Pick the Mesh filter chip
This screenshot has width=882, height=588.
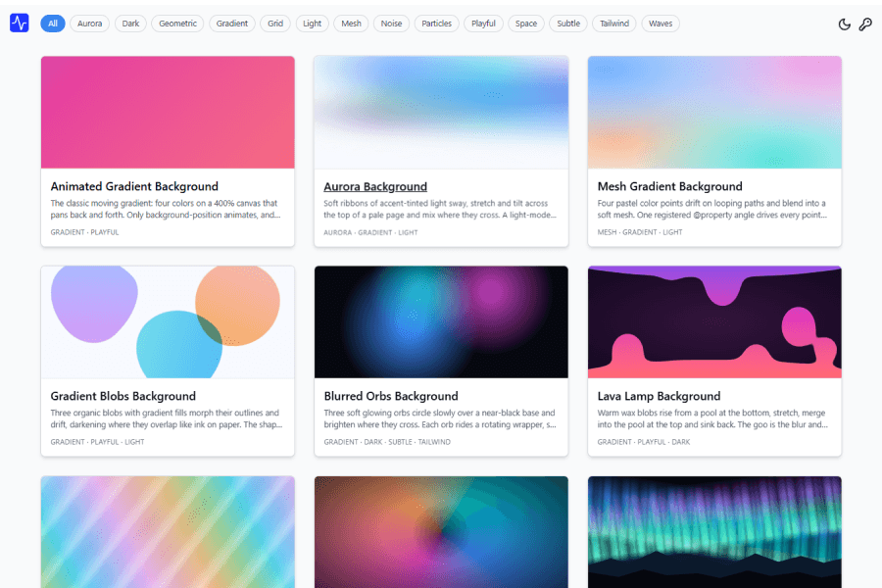tap(351, 24)
